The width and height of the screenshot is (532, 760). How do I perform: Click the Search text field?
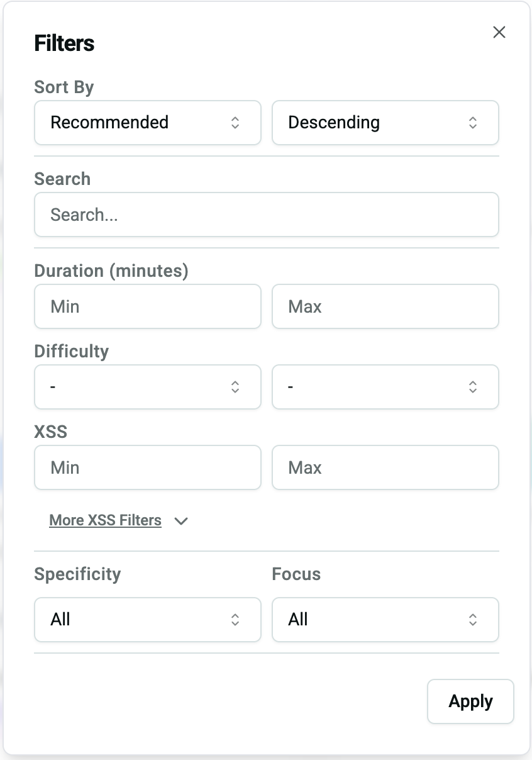coord(266,215)
